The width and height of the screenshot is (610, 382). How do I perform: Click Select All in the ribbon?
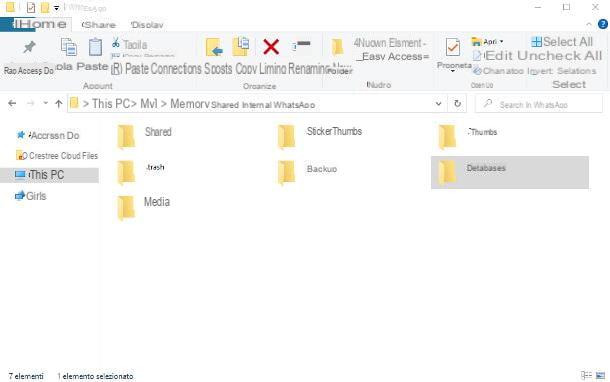pyautogui.click(x=562, y=42)
